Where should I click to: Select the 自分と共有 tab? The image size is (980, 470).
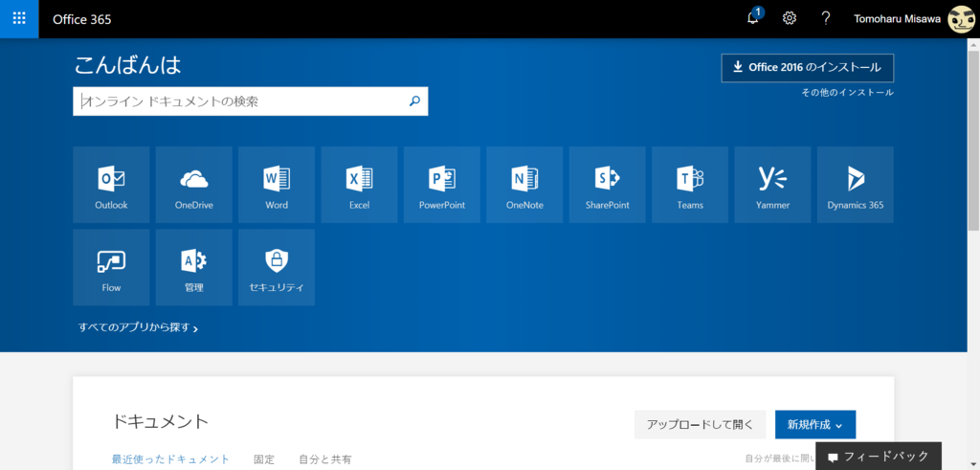pyautogui.click(x=325, y=459)
